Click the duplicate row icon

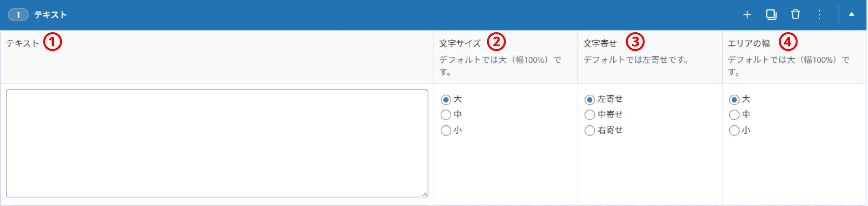pos(771,15)
